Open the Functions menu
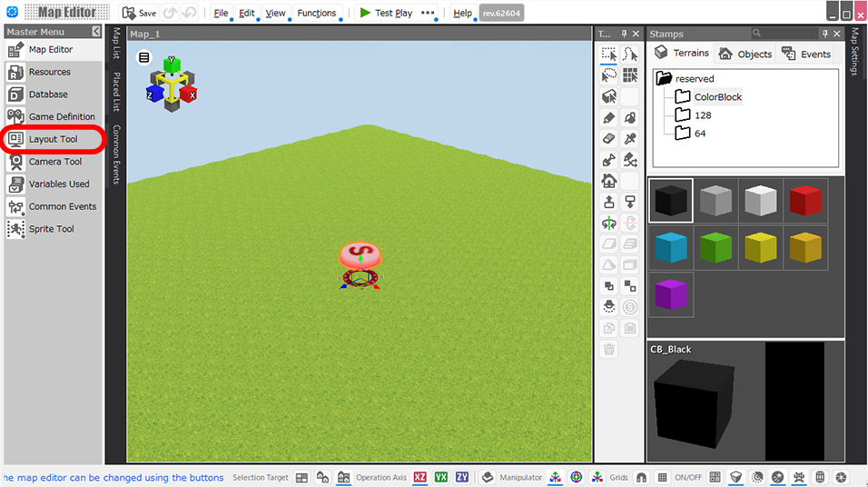The height and width of the screenshot is (487, 868). (316, 13)
